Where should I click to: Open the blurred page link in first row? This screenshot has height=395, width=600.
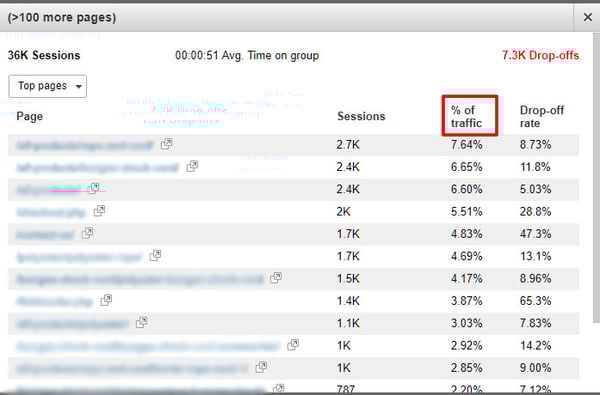(85, 145)
